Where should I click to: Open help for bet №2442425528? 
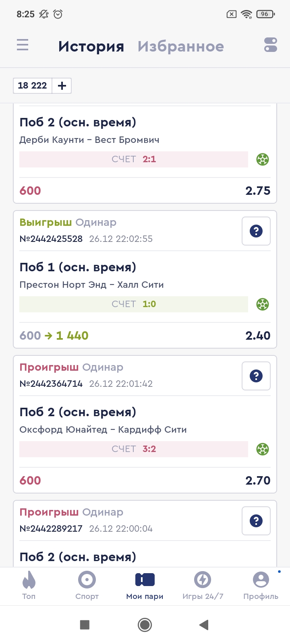click(256, 231)
